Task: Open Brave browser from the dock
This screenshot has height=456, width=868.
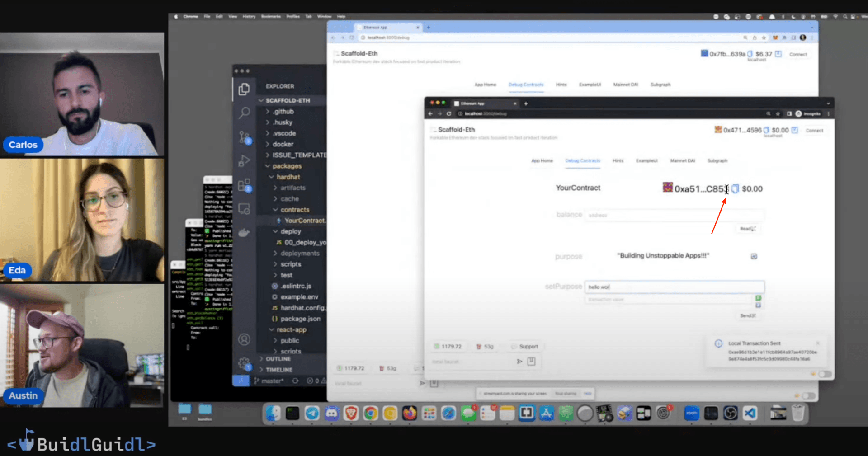Action: (x=351, y=413)
